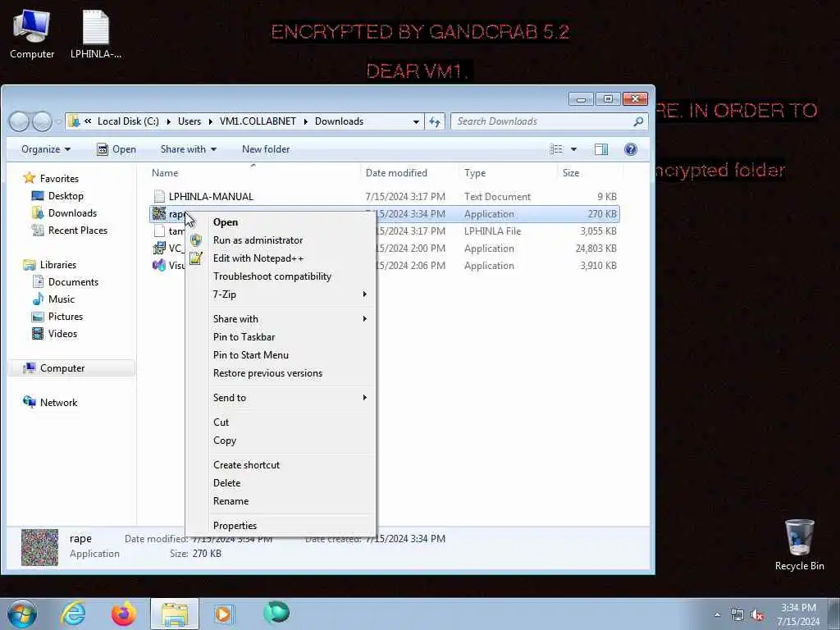
Task: Select LPHINLA-MANUAL file in list
Action: pyautogui.click(x=384, y=197)
